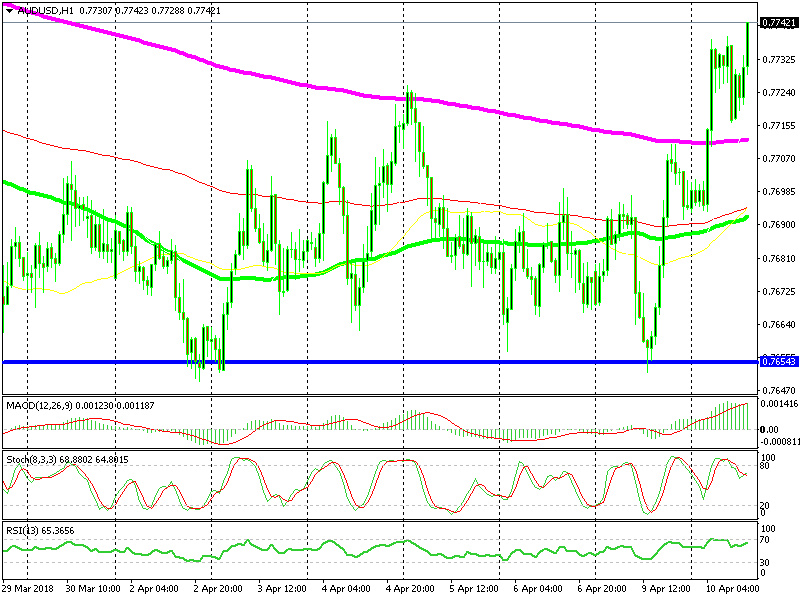Click the 0.76725 price axis label
Image resolution: width=800 pixels, height=600 pixels.
(x=779, y=292)
